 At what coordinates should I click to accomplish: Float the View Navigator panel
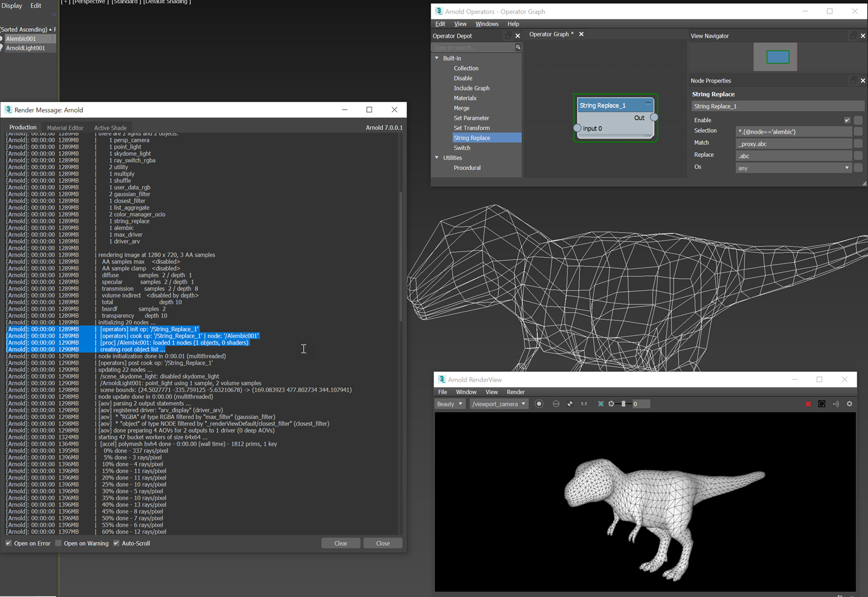pos(853,36)
